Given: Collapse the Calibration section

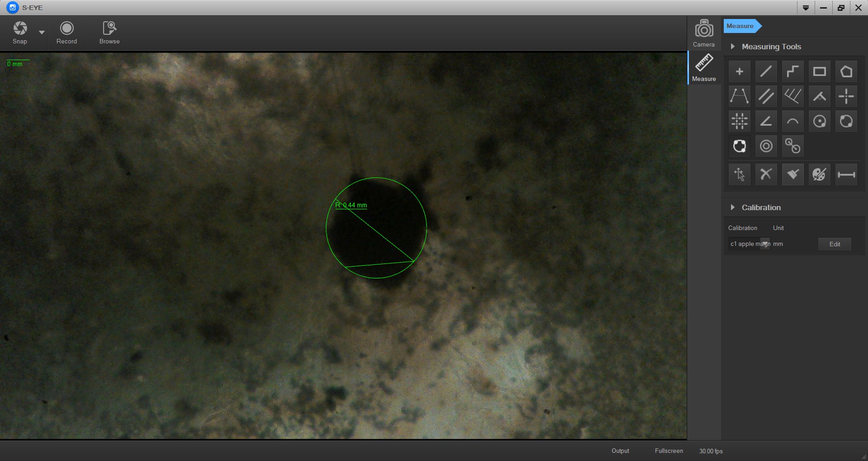Looking at the screenshot, I should [732, 207].
